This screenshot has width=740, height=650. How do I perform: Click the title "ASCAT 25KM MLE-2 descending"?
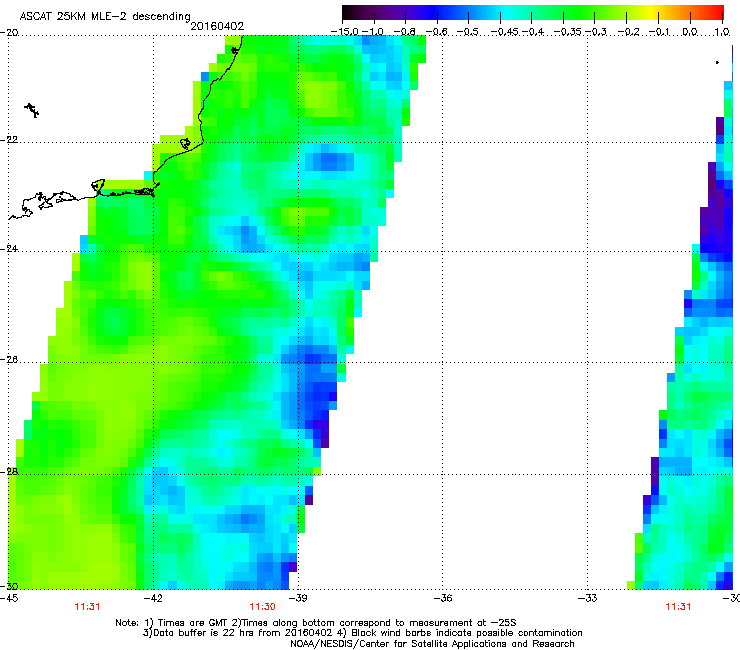pos(105,16)
